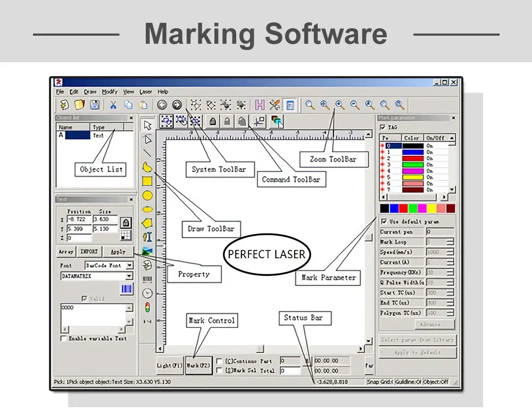The width and height of the screenshot is (532, 420).
Task: Select the straight Line drawing tool
Action: point(147,153)
